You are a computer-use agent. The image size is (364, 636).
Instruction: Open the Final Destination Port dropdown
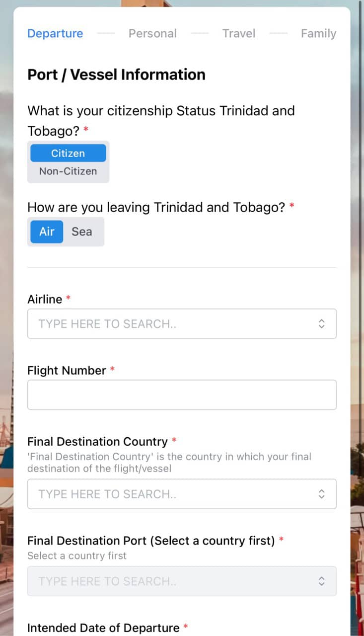pyautogui.click(x=174, y=581)
